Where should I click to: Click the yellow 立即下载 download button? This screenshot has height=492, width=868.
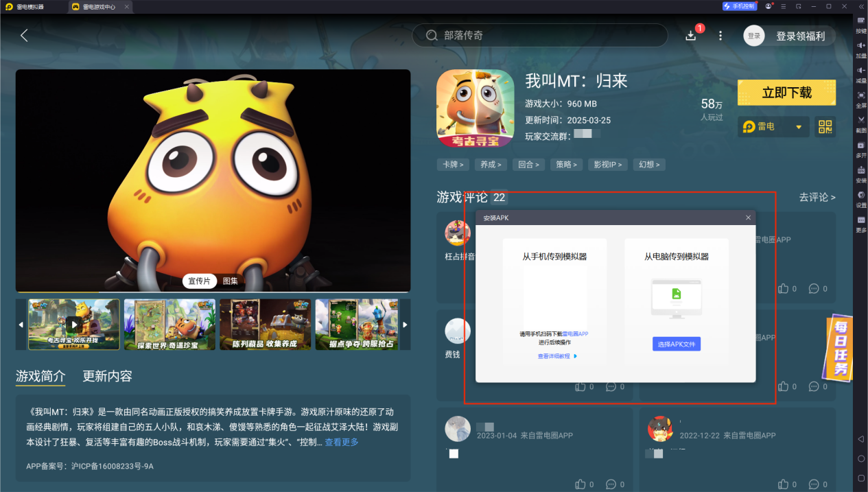[x=786, y=92]
